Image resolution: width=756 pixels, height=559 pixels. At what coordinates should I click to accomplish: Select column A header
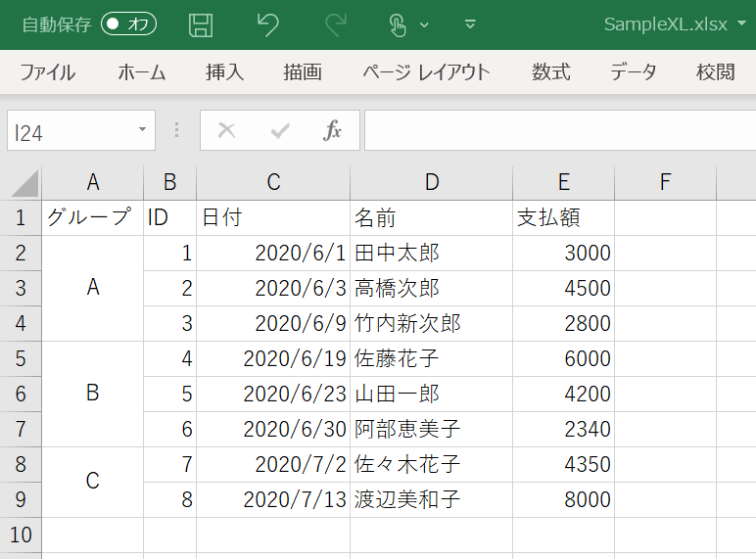click(93, 183)
